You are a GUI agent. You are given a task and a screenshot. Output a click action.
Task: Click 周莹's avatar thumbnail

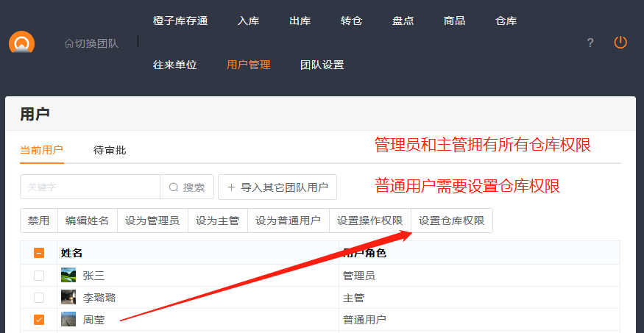[x=68, y=320]
